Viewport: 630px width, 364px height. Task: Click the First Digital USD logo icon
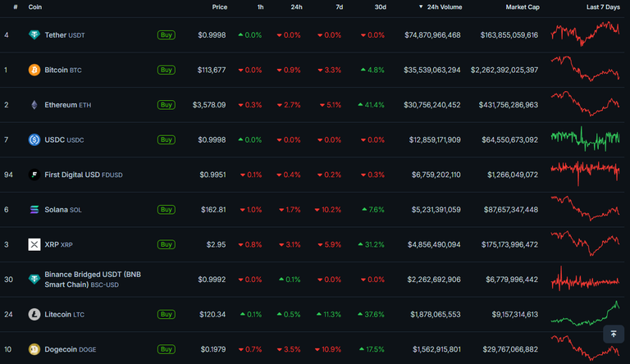34,175
